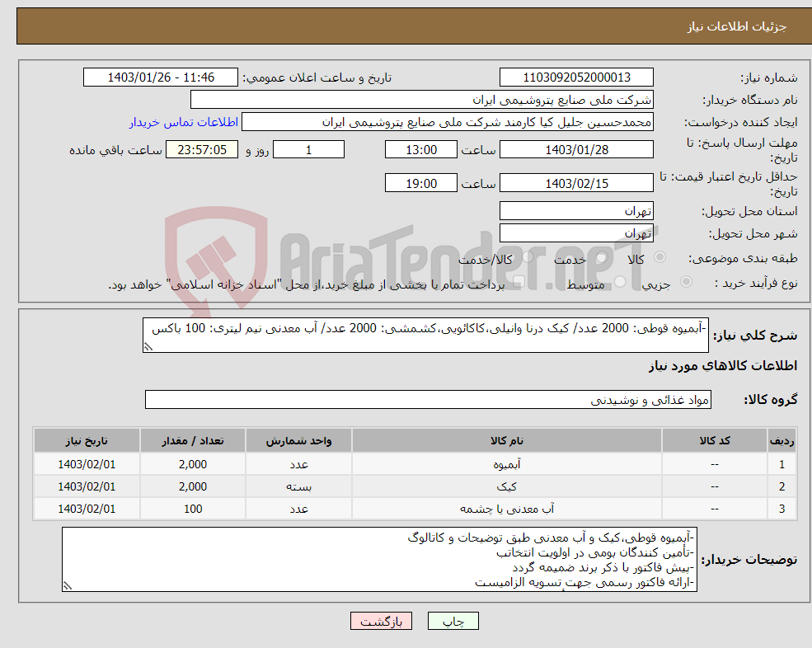Click the buyer notes textarea
The height and width of the screenshot is (648, 812).
379,560
